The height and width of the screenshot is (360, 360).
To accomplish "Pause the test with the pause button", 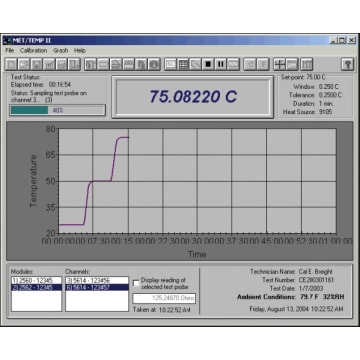I will pyautogui.click(x=220, y=64).
